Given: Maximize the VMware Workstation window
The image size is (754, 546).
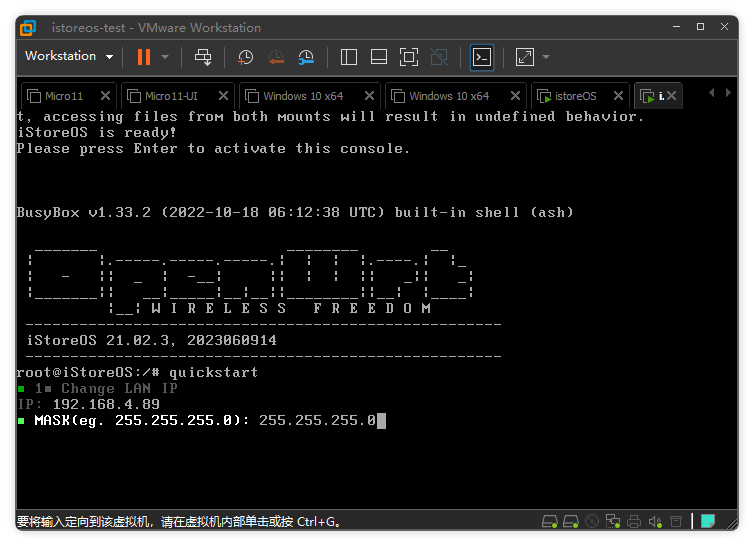Looking at the screenshot, I should (x=701, y=27).
